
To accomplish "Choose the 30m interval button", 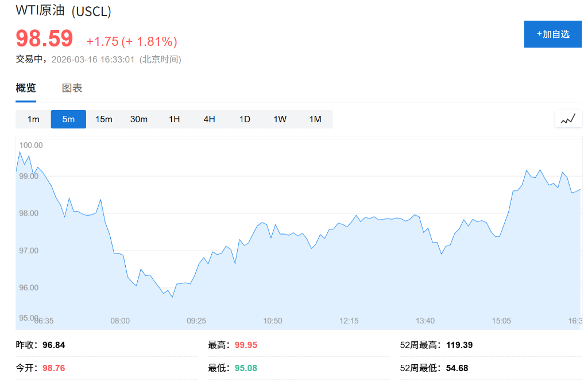I will (139, 119).
